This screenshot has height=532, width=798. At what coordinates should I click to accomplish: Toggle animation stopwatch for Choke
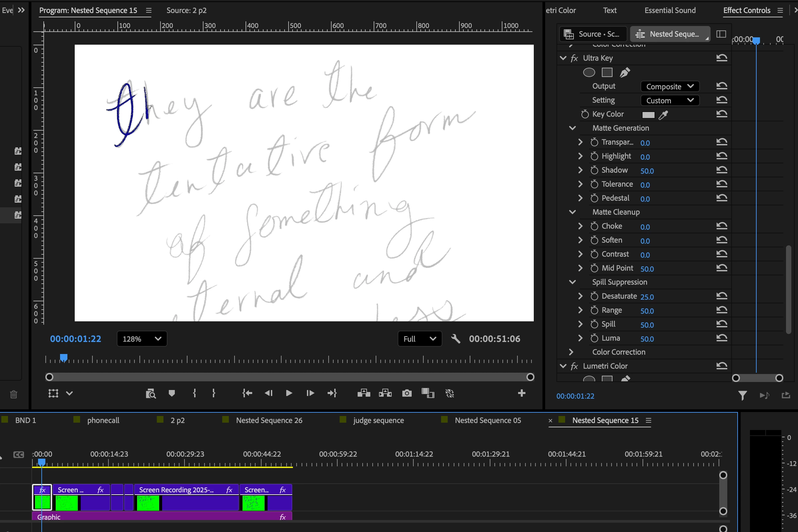pyautogui.click(x=594, y=226)
